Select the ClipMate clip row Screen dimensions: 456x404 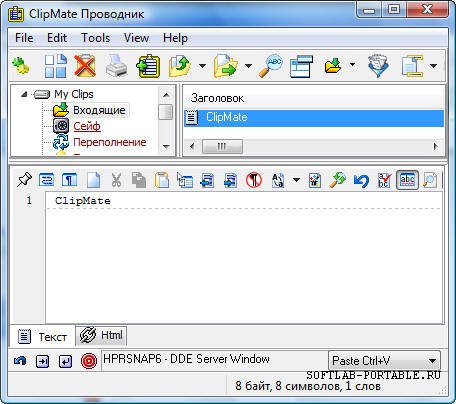pyautogui.click(x=314, y=118)
